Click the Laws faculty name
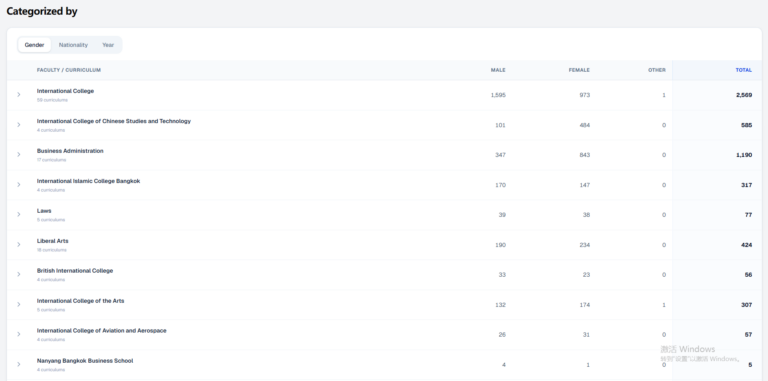This screenshot has width=768, height=381. tap(44, 211)
